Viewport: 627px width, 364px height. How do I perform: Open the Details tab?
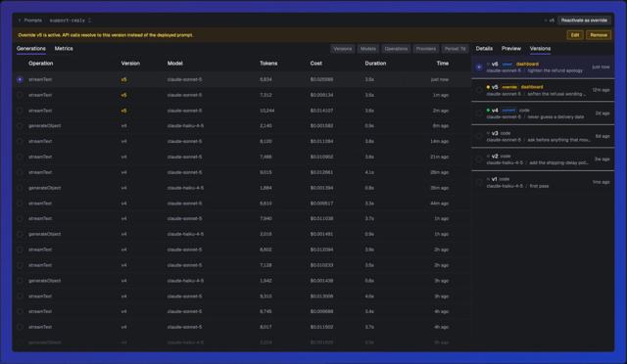(484, 48)
